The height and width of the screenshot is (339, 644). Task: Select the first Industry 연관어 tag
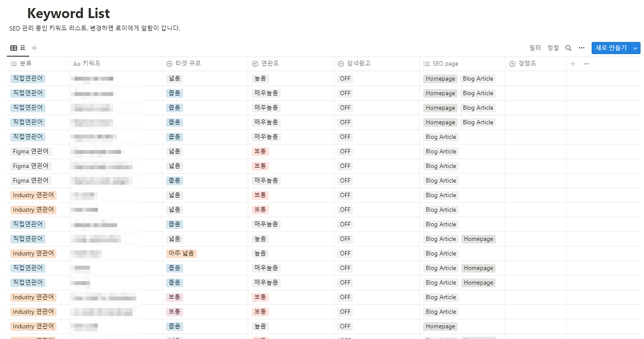33,195
